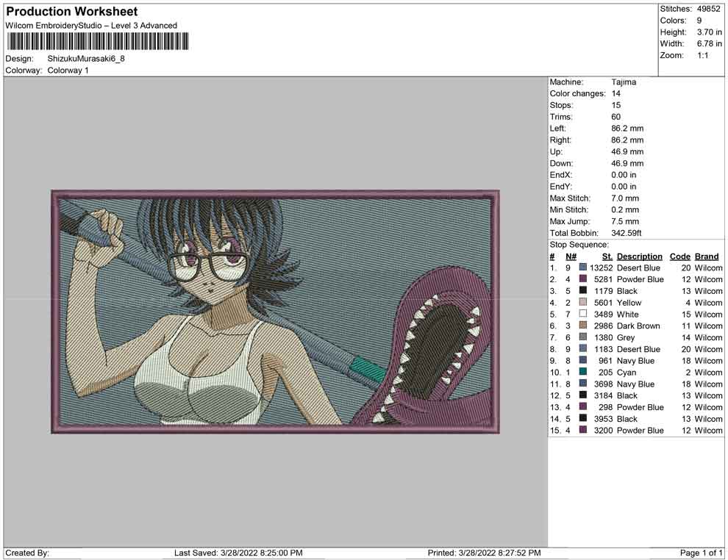728x560 pixels.
Task: Click the Up value '46.9 mm'
Action: tap(627, 151)
